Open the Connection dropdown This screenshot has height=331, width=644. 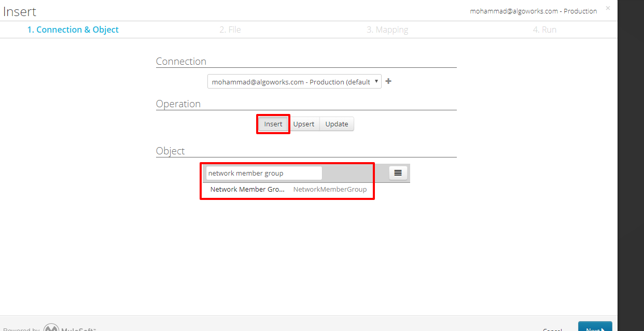294,82
